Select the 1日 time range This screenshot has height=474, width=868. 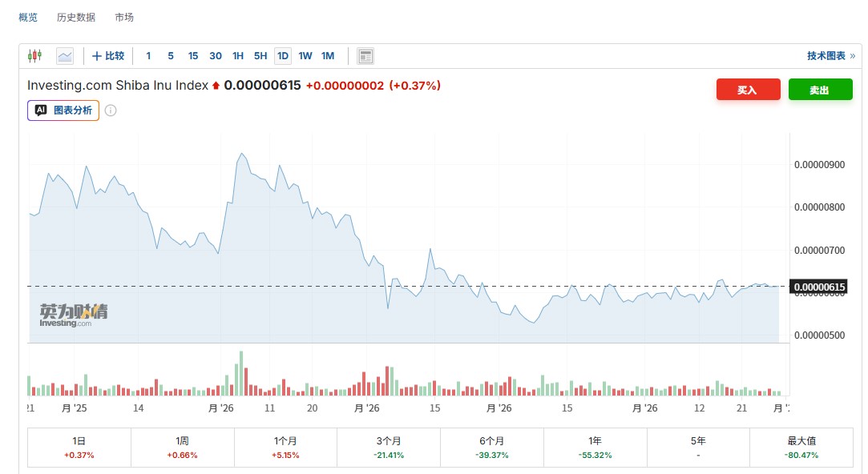(79, 448)
